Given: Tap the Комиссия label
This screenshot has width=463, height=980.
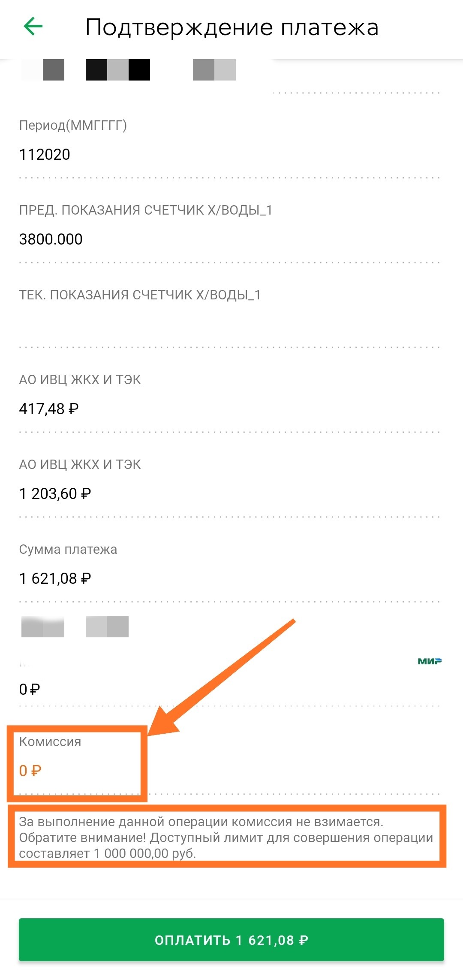Looking at the screenshot, I should [50, 741].
